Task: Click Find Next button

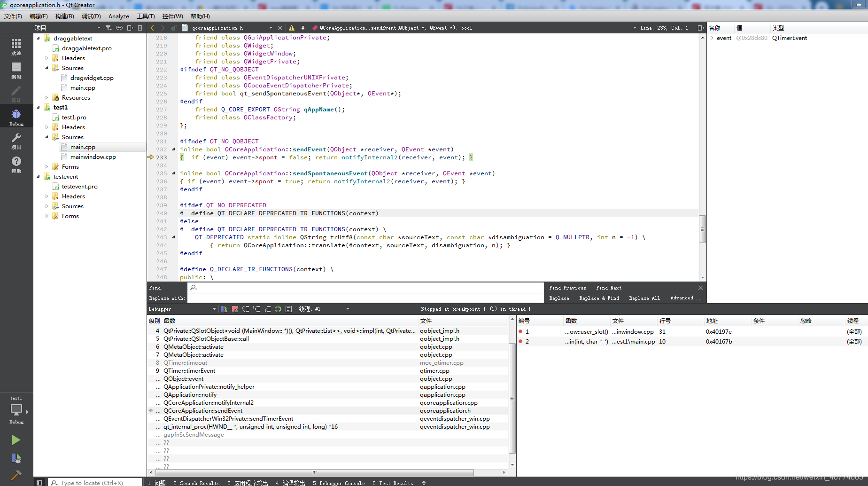Action: point(609,288)
